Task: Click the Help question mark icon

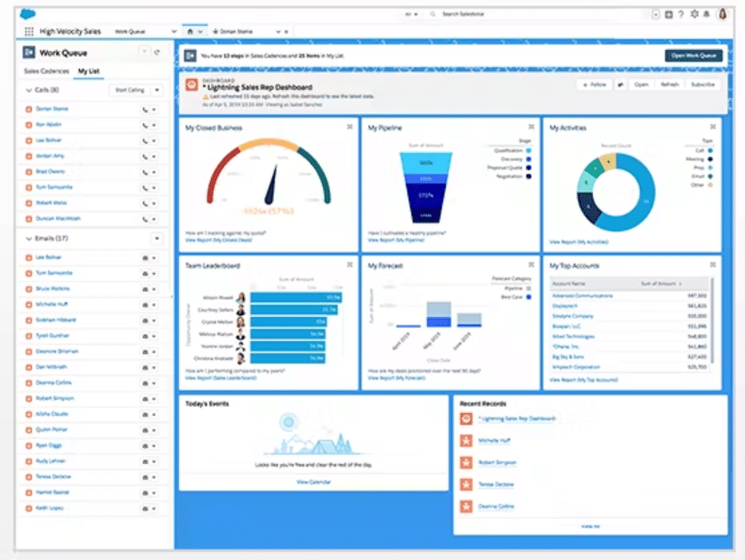Action: pos(682,14)
